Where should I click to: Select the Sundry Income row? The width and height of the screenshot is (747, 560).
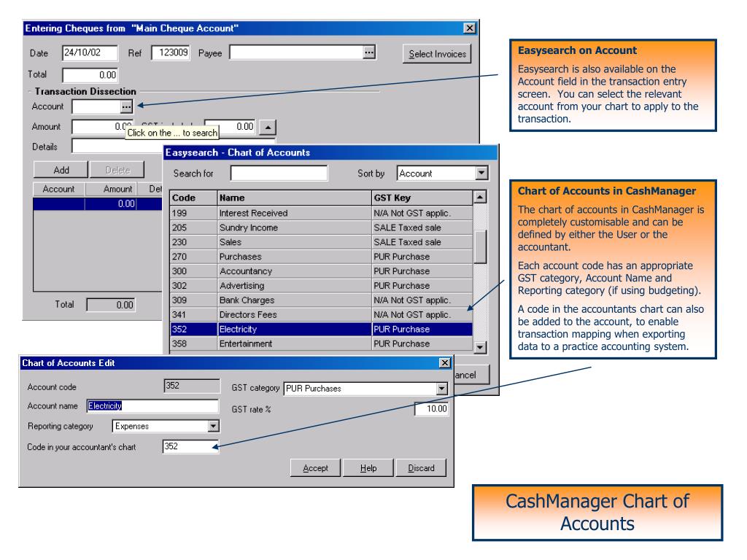[x=321, y=227]
